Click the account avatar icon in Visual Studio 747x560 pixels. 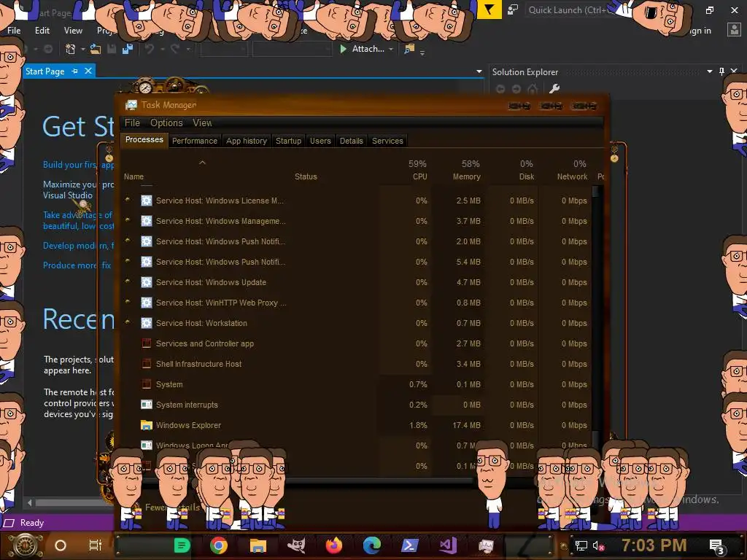(734, 30)
